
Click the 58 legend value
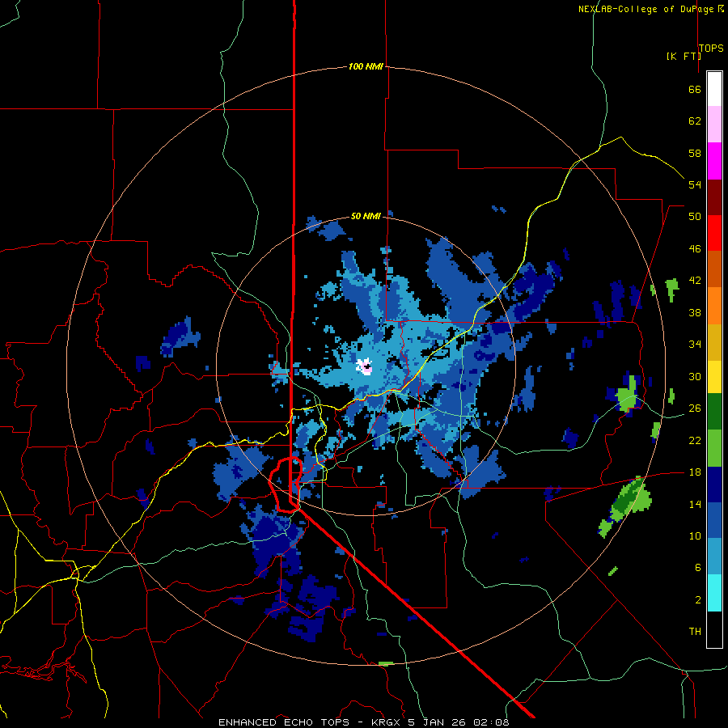pos(695,153)
